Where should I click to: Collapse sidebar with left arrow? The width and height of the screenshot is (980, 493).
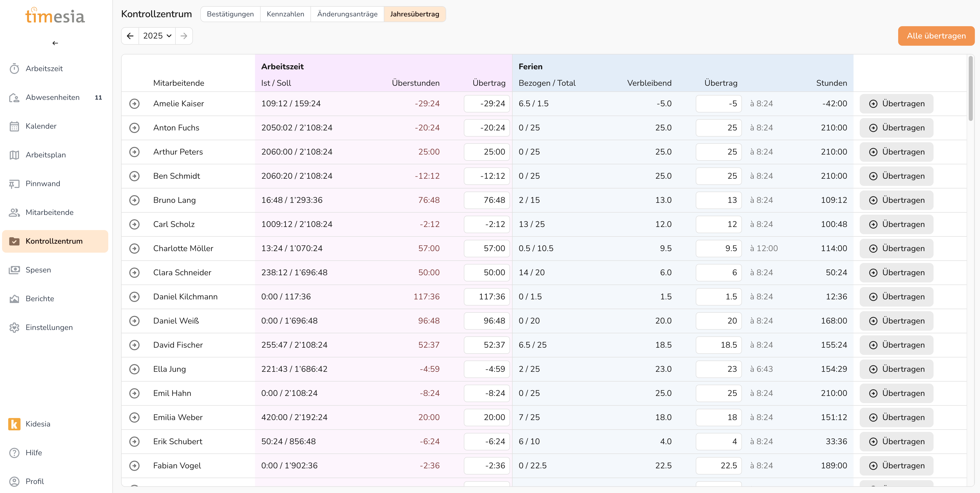(x=55, y=43)
